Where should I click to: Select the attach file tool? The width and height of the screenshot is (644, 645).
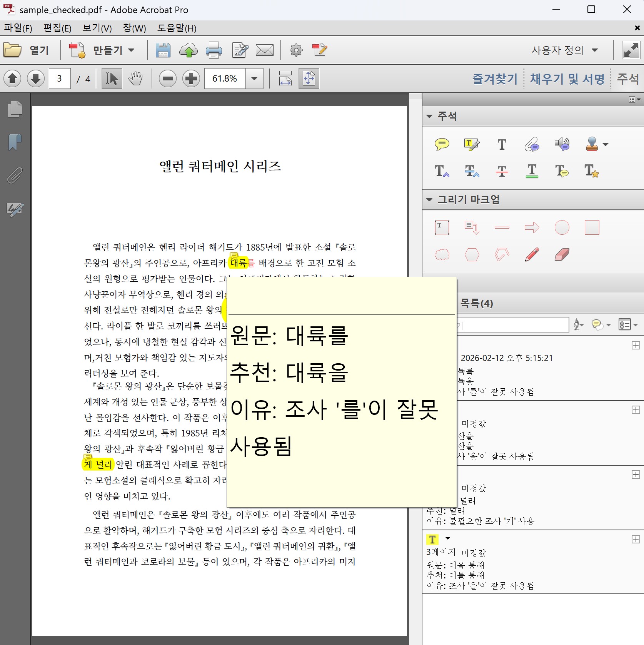(x=532, y=144)
